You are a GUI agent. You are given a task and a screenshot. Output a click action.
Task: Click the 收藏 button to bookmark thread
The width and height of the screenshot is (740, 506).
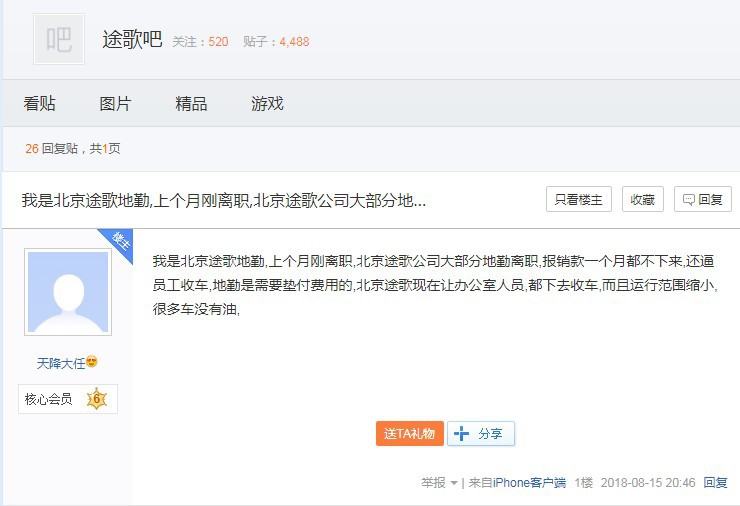[x=642, y=199]
